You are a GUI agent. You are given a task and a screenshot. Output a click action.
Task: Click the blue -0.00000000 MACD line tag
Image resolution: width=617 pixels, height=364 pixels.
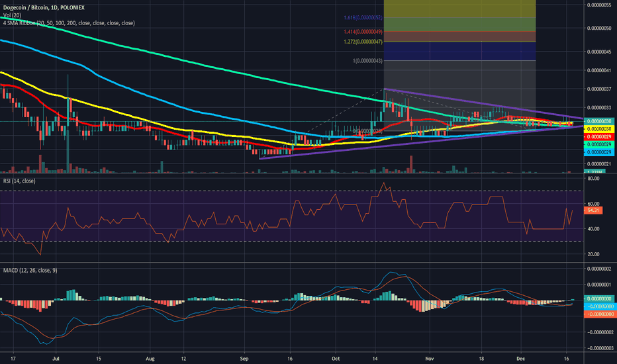click(599, 306)
